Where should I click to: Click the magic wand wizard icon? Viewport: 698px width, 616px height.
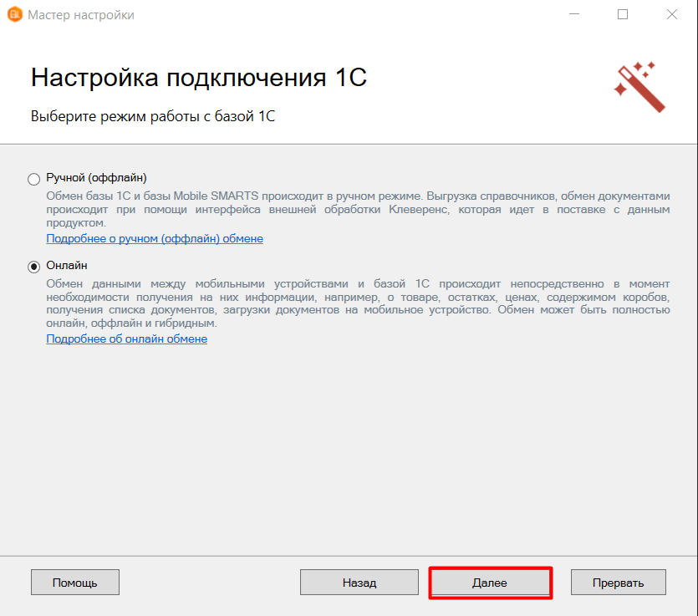pyautogui.click(x=639, y=87)
